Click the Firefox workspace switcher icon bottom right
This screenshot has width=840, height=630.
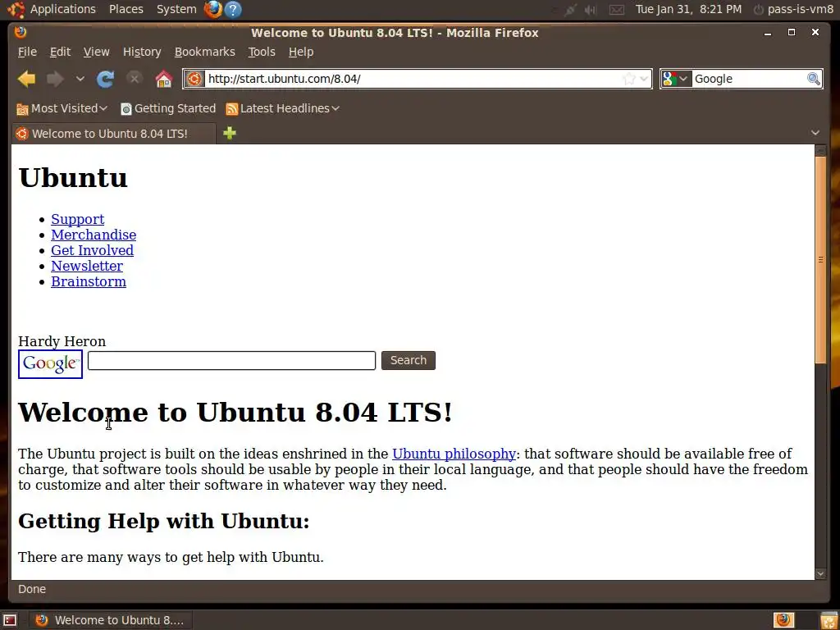coord(783,620)
